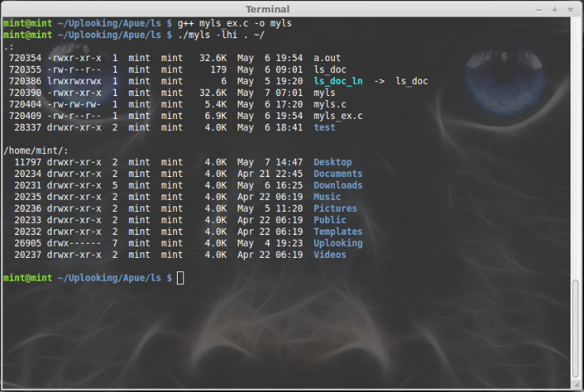Click link count 7 on Uplooking row
Viewport: 584px width, 392px height.
tap(115, 243)
